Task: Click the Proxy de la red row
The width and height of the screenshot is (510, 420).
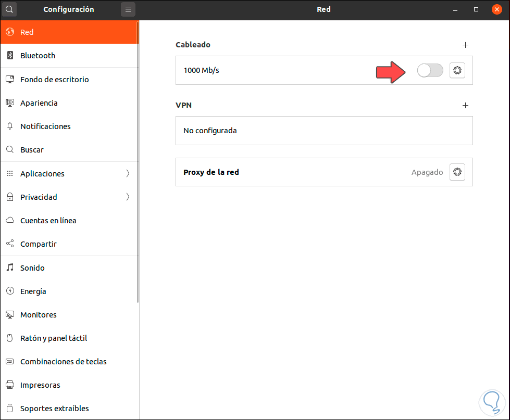Action: 292,172
